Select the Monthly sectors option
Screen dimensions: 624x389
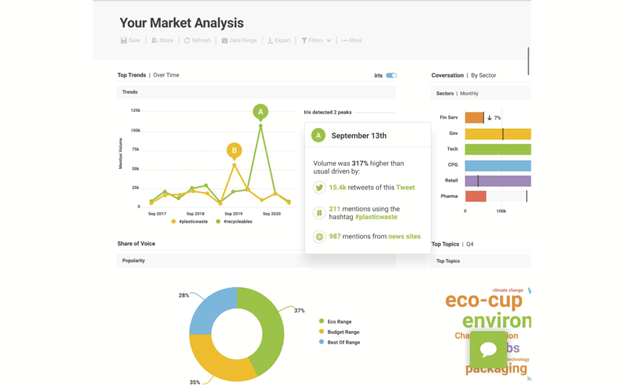(469, 93)
